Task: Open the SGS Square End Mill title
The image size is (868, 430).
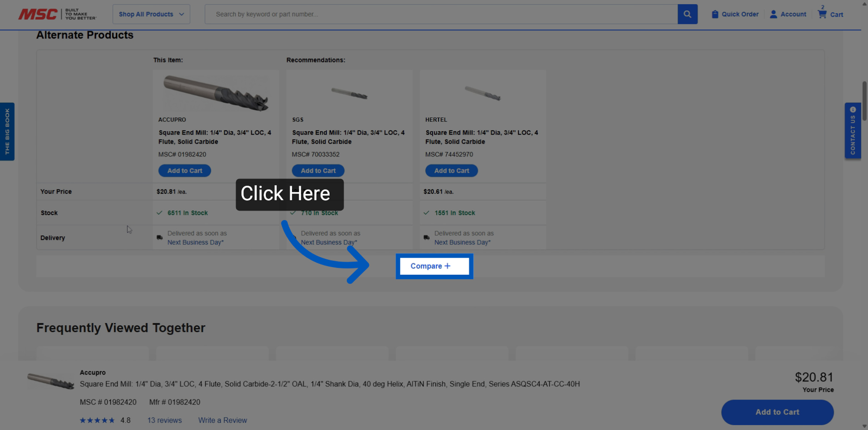Action: click(x=348, y=137)
